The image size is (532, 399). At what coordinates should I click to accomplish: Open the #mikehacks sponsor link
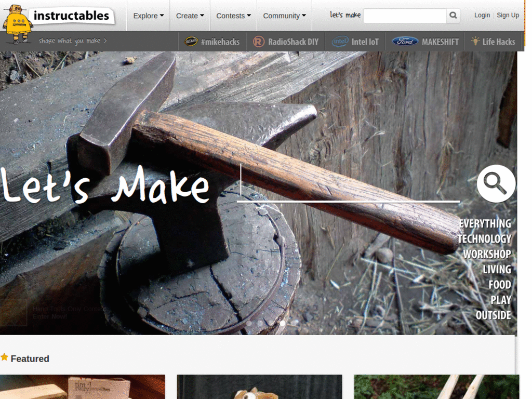point(212,42)
